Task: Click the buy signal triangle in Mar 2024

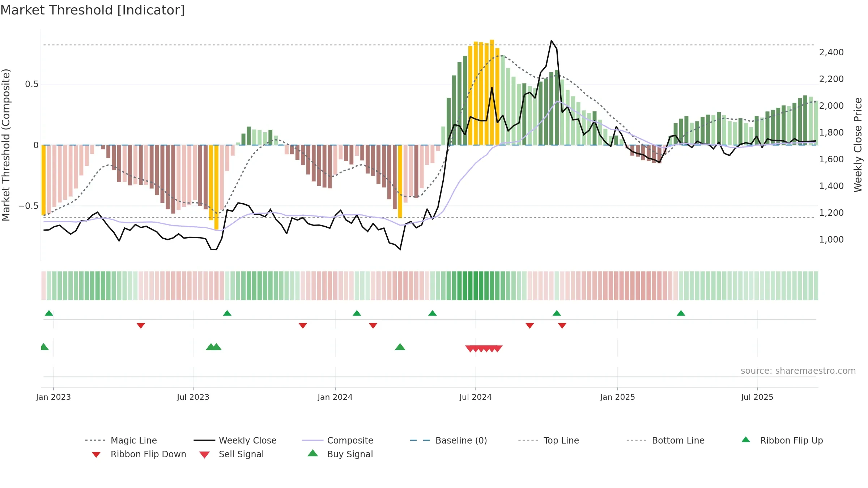Action: tap(400, 347)
